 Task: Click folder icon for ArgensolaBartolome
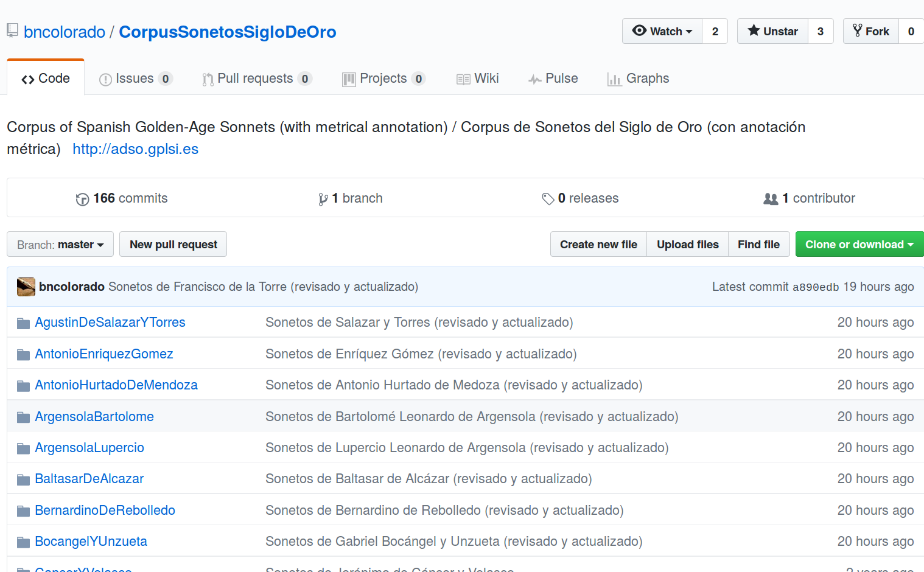click(x=23, y=417)
